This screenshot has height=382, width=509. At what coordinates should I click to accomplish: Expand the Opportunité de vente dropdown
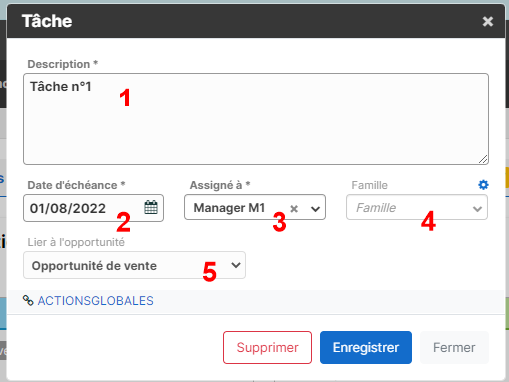pyautogui.click(x=236, y=265)
